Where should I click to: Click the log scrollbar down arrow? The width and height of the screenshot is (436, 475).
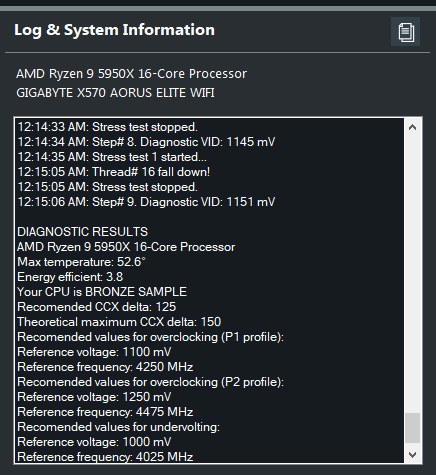click(x=413, y=455)
